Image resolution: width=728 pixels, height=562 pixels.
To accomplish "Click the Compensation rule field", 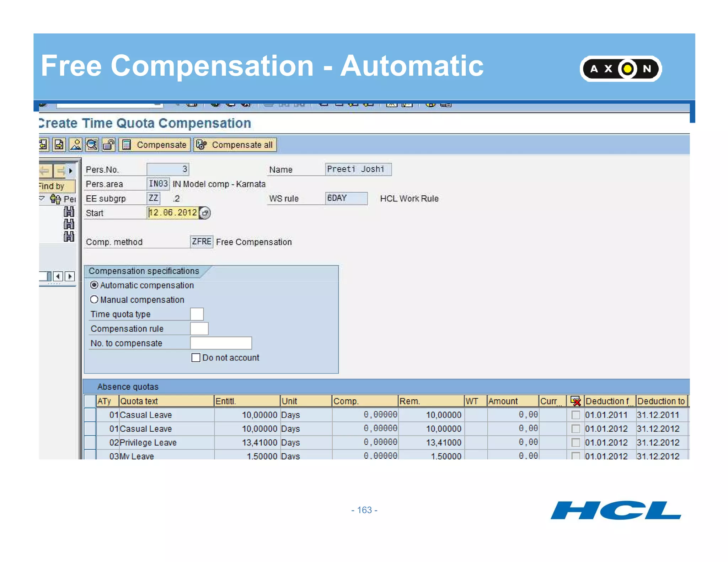I will pos(199,329).
